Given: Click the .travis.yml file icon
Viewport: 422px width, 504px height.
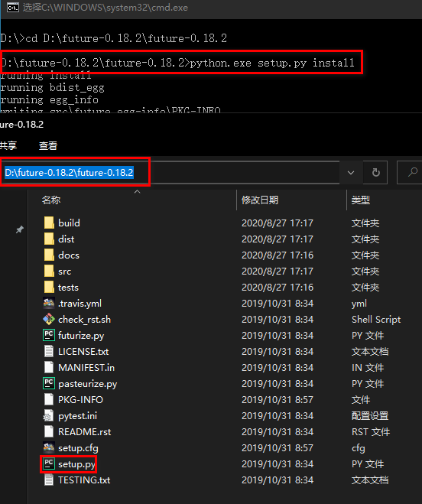Looking at the screenshot, I should pyautogui.click(x=49, y=303).
